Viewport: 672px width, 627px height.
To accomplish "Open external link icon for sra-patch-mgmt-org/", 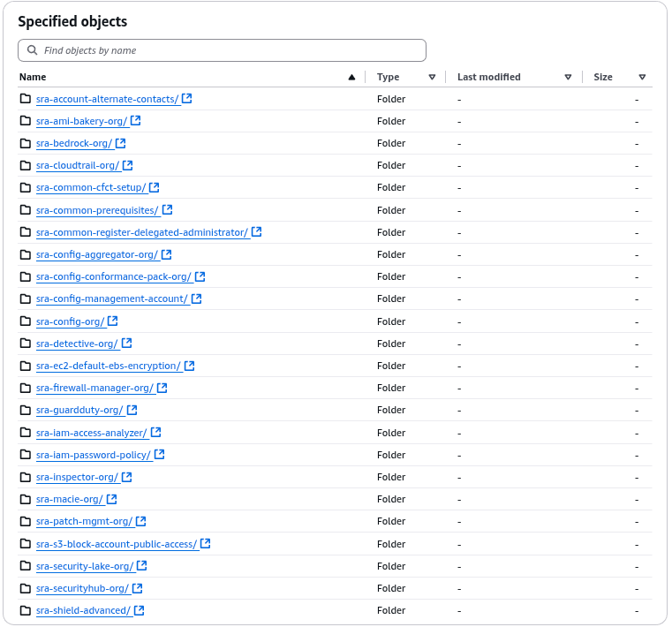I will click(x=140, y=521).
